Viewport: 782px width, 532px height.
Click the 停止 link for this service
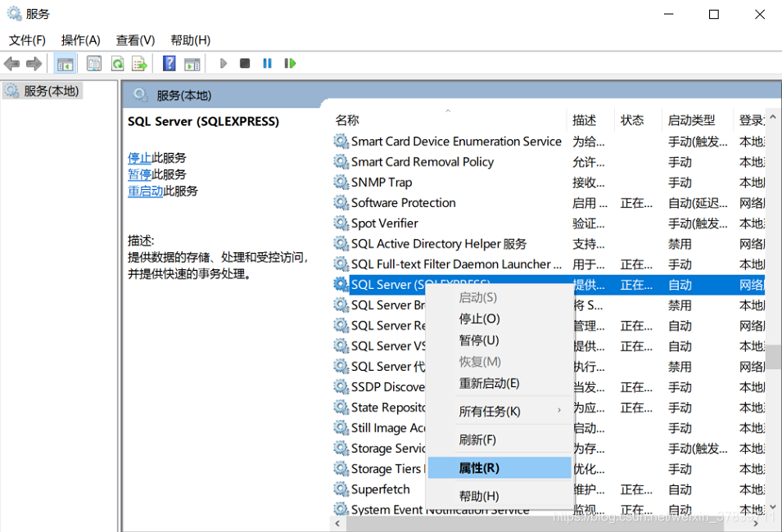139,158
